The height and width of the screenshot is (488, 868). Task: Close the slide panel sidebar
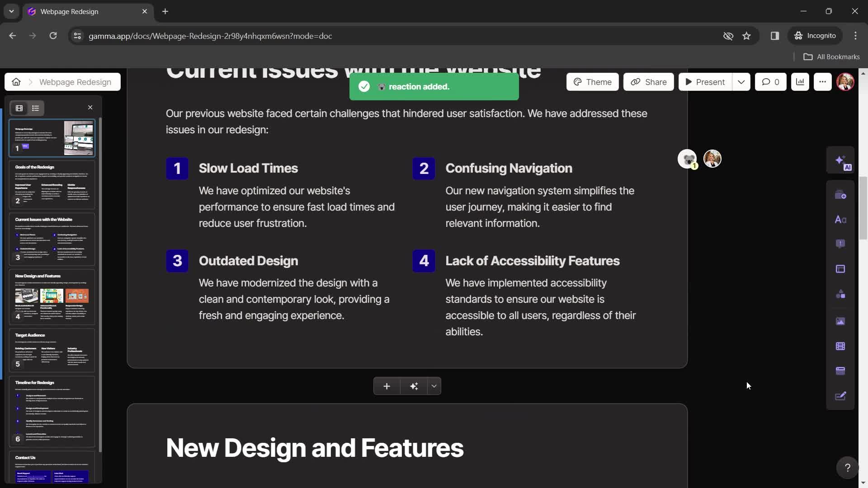(x=90, y=108)
